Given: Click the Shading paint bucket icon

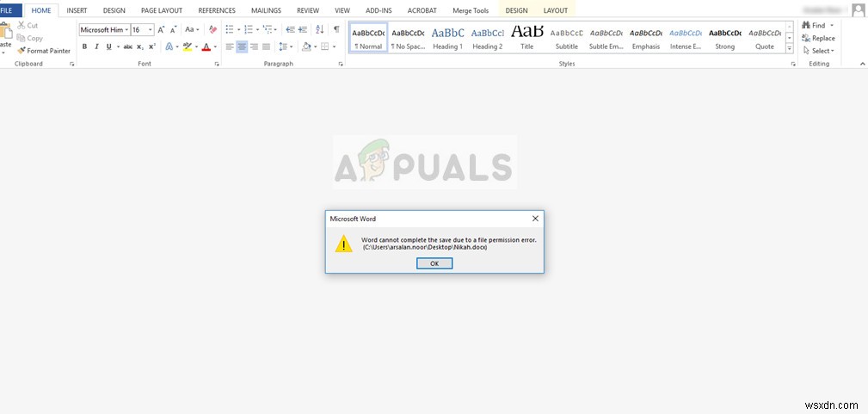Looking at the screenshot, I should click(306, 46).
